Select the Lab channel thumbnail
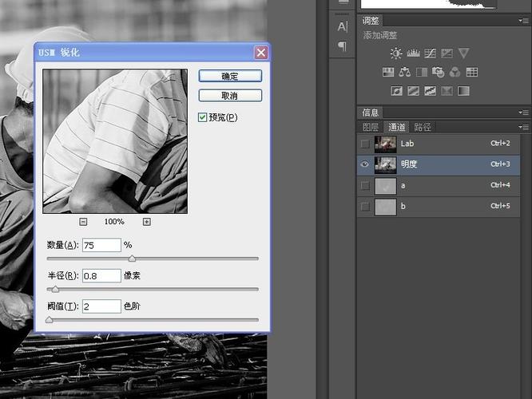The image size is (532, 399). click(x=386, y=144)
